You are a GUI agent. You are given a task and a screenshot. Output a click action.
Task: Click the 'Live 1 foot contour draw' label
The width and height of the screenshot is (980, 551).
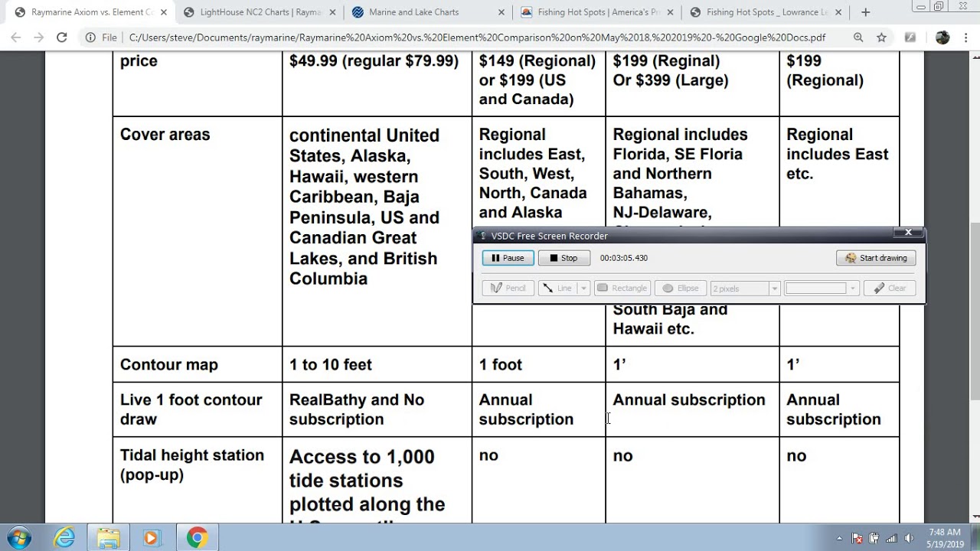click(191, 409)
